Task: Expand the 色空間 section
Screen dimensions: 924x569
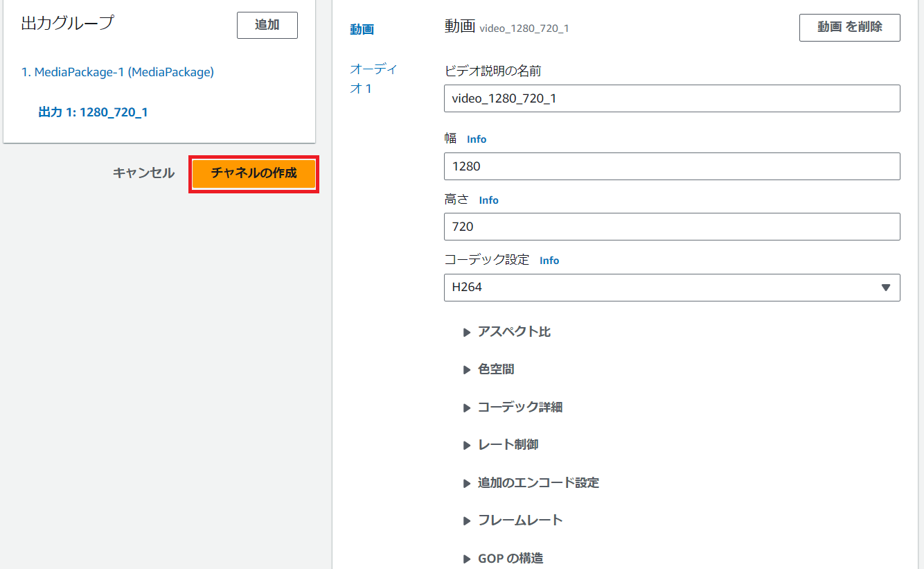Action: pyautogui.click(x=488, y=369)
